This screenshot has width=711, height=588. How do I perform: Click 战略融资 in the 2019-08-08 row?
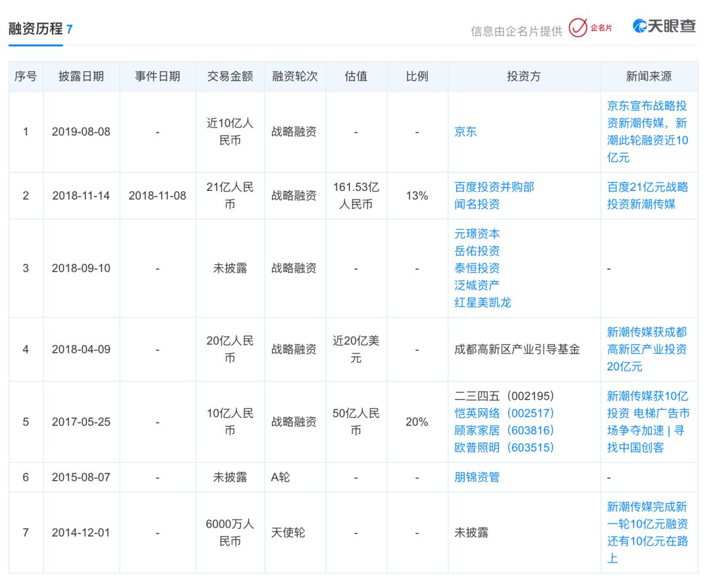coord(294,132)
